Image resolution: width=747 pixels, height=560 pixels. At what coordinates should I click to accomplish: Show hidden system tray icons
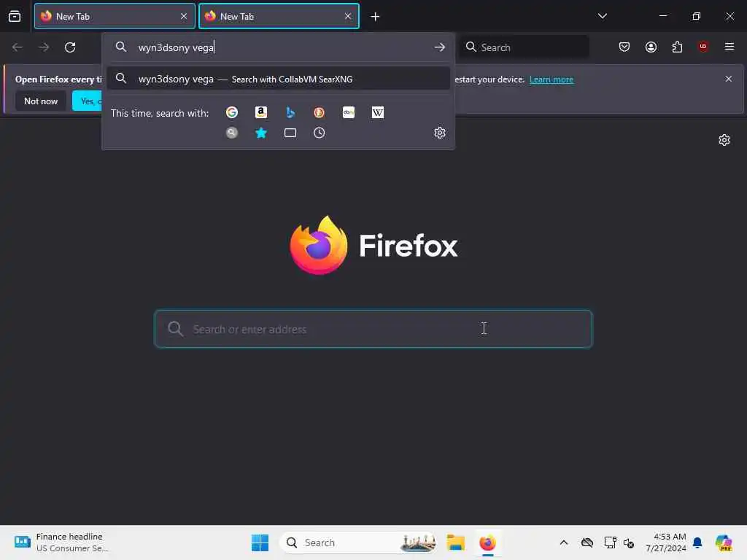(564, 542)
